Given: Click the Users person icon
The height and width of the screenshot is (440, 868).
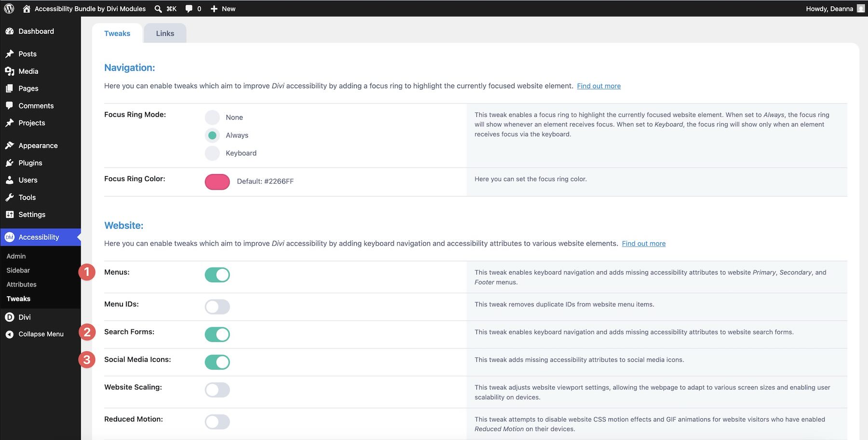Looking at the screenshot, I should 10,180.
